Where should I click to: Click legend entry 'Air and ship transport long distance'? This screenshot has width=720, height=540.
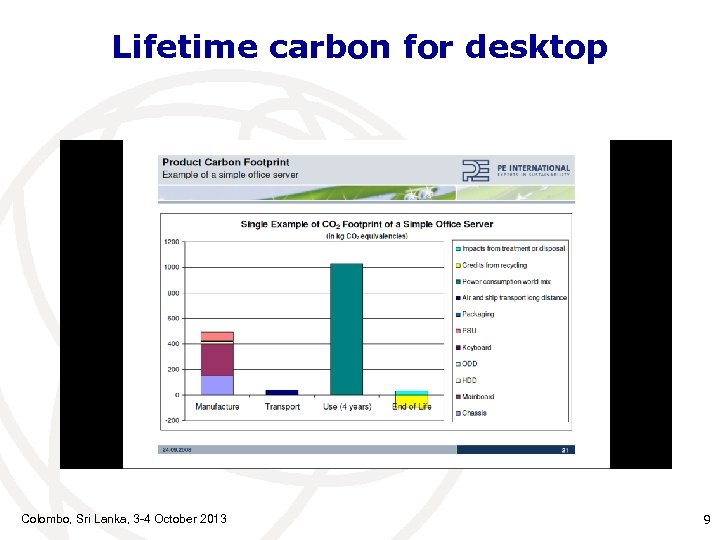click(511, 298)
